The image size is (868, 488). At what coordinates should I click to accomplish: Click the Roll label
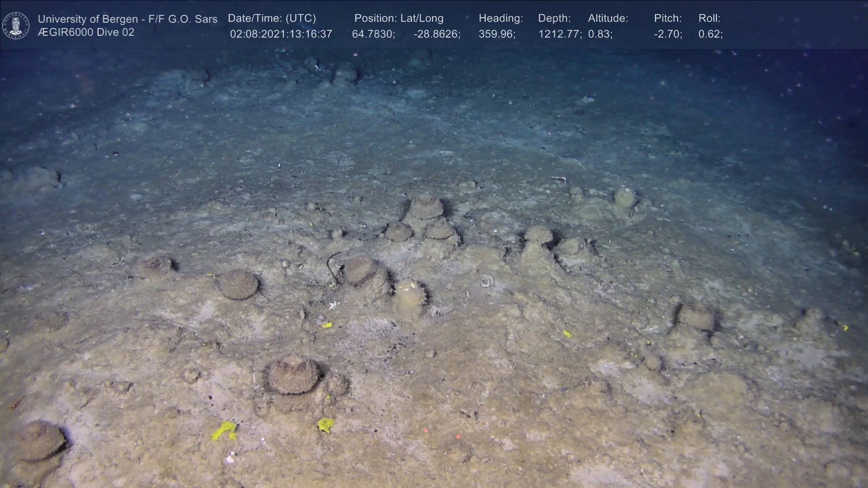(x=709, y=18)
